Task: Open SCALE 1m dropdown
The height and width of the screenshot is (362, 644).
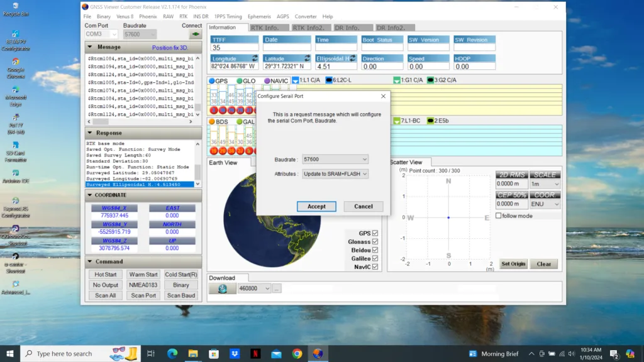Action: (x=545, y=184)
